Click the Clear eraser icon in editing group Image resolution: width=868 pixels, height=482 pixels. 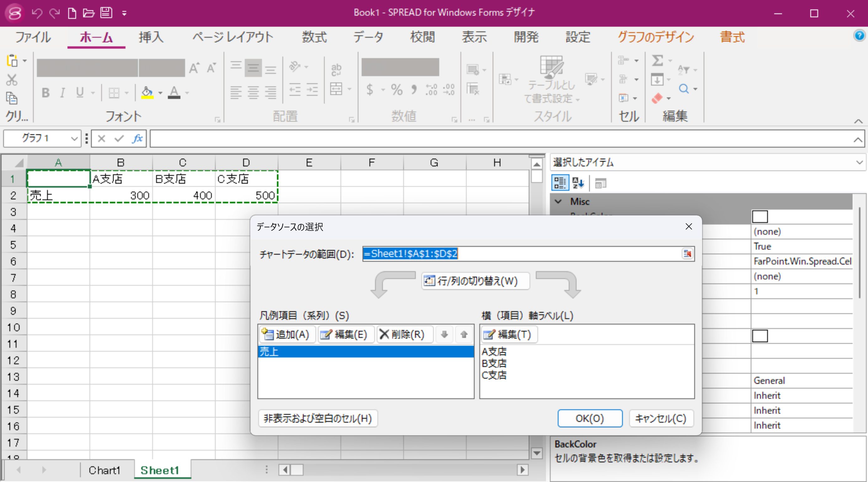pos(657,98)
